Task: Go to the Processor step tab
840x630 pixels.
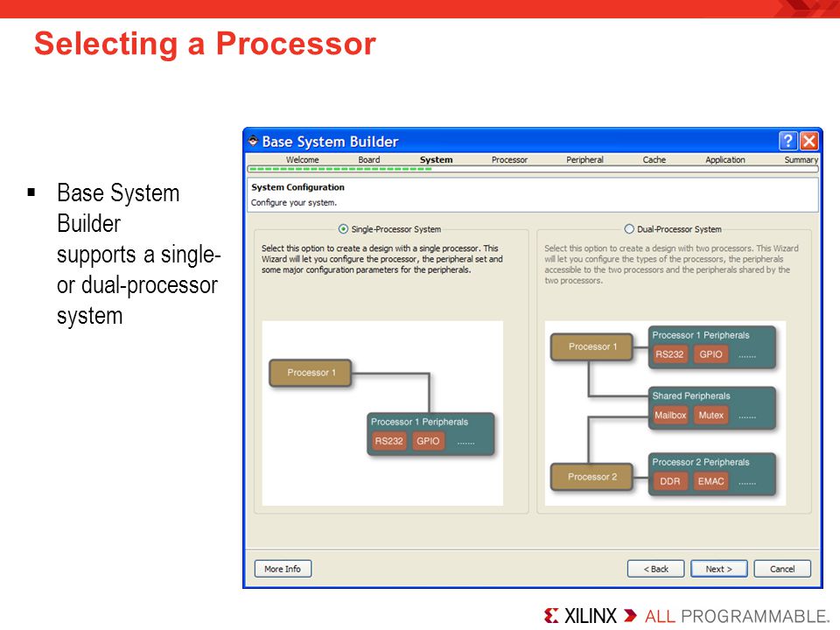Action: (509, 159)
